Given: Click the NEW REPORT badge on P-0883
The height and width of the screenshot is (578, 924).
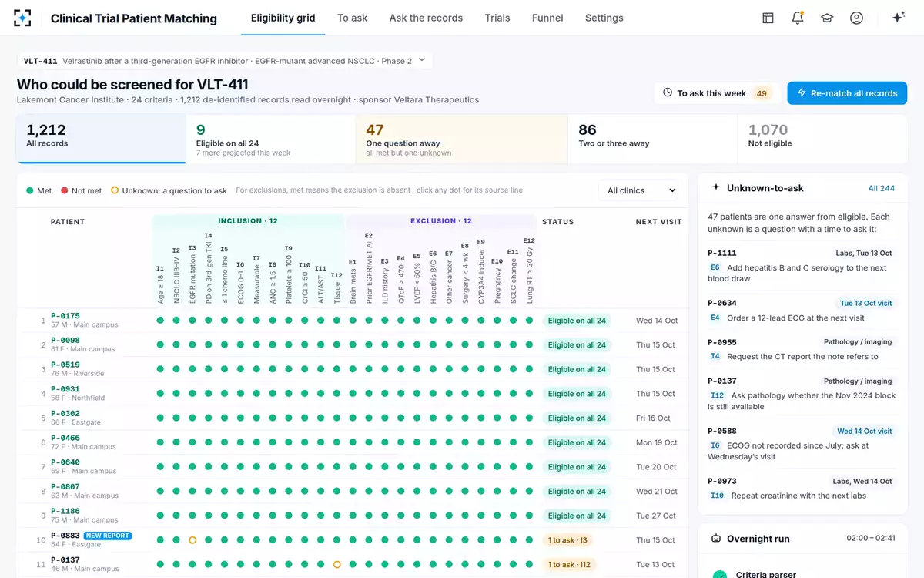Looking at the screenshot, I should click(107, 536).
